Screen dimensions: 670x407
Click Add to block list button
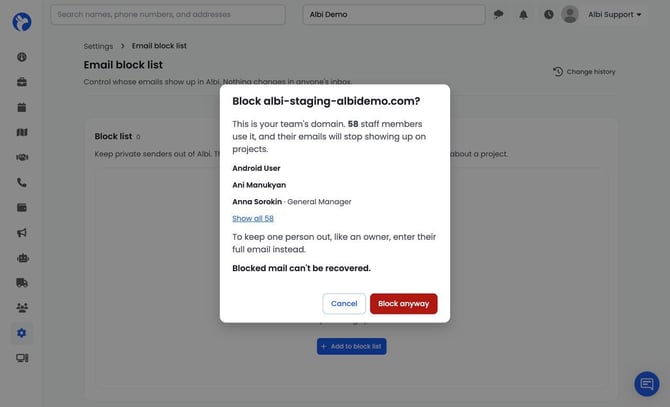[352, 346]
